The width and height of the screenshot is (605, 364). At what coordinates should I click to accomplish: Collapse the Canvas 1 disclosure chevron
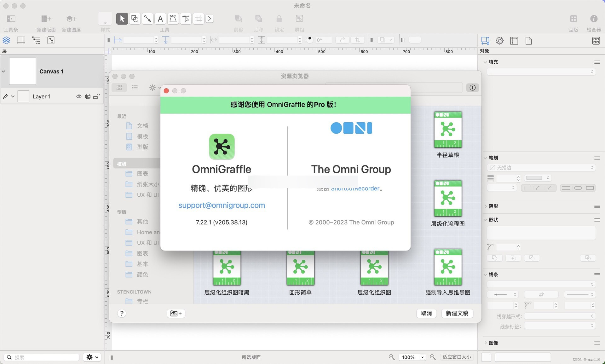tap(3, 71)
